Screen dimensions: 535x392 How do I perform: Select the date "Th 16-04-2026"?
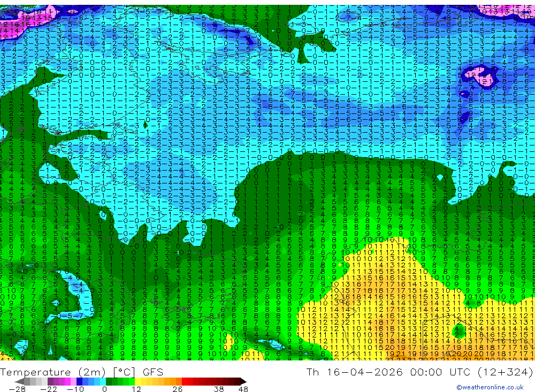pyautogui.click(x=355, y=372)
